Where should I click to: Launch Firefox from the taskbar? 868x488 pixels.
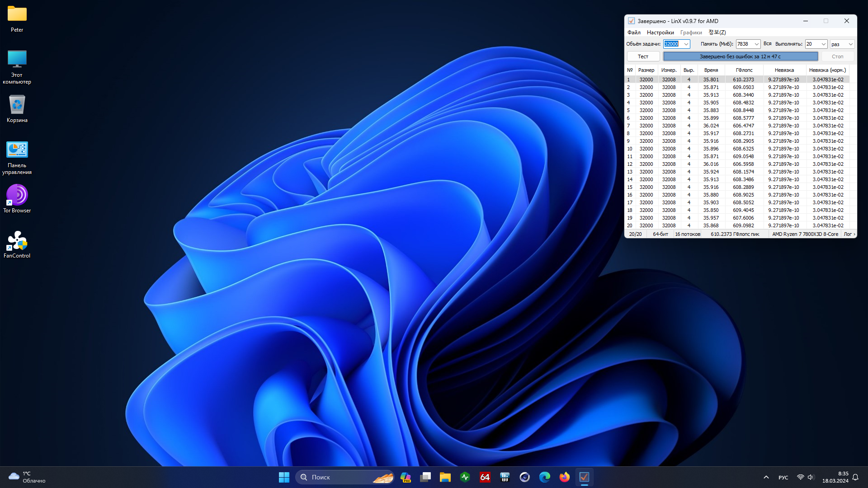tap(564, 477)
